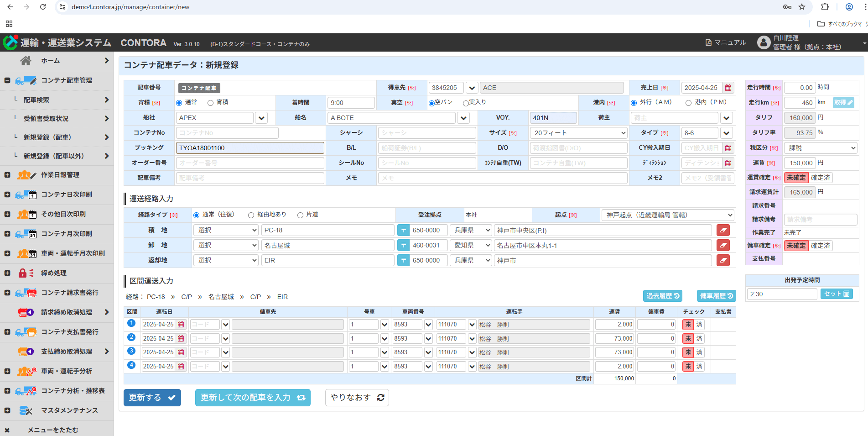Click the 更新する button

[152, 398]
